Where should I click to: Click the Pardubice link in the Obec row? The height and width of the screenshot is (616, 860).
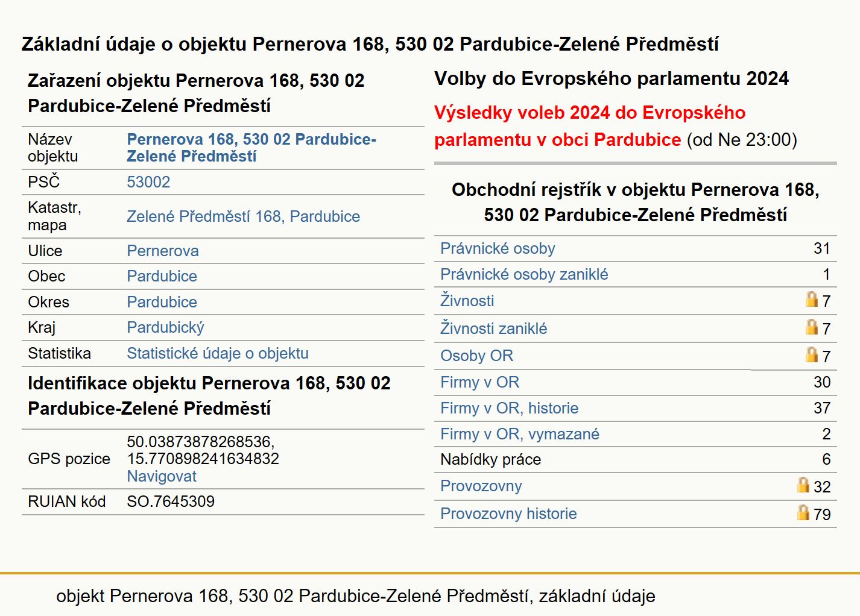coord(162,276)
